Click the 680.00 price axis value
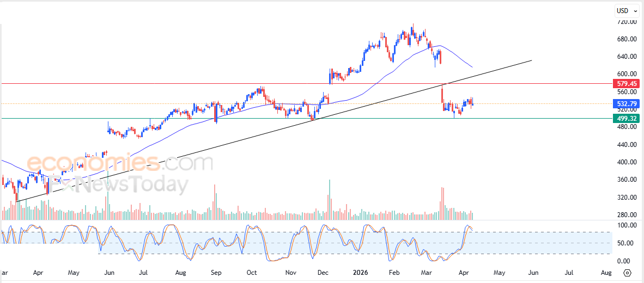Viewport: 644px width, 283px height. coord(627,39)
